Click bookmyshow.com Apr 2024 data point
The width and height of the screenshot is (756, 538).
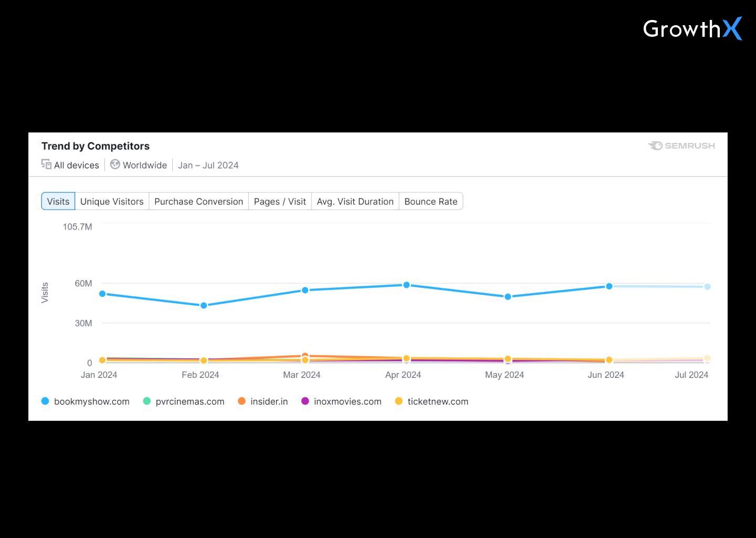tap(406, 285)
